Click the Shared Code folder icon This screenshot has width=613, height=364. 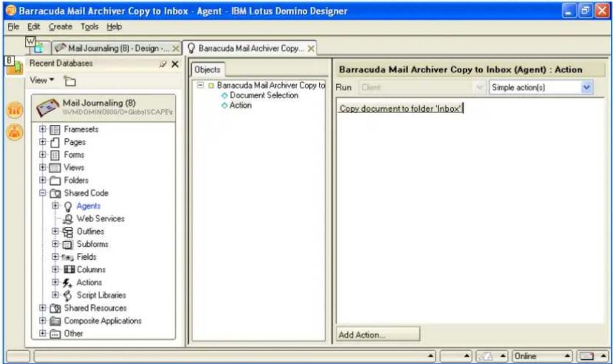click(x=55, y=193)
